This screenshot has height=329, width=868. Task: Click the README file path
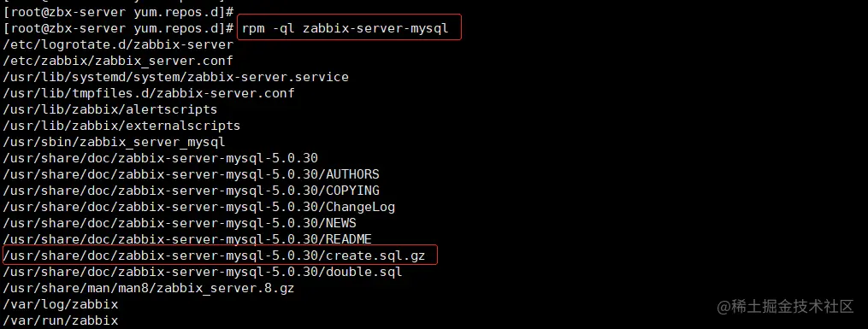tap(187, 239)
